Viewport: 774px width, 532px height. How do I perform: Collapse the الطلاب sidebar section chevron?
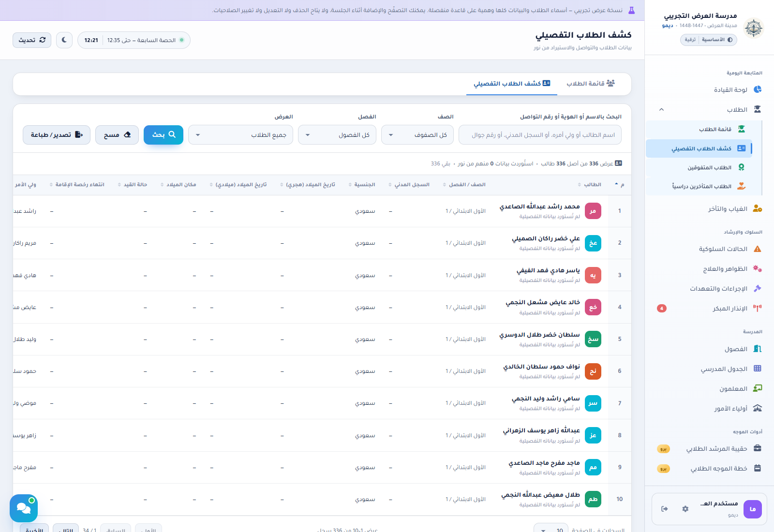coord(661,110)
